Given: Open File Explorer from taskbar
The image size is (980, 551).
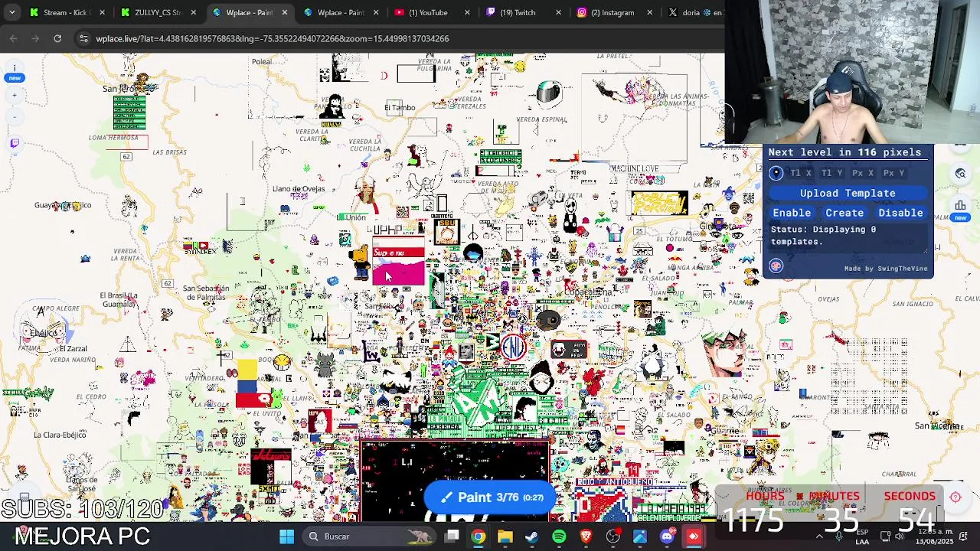Looking at the screenshot, I should [505, 536].
